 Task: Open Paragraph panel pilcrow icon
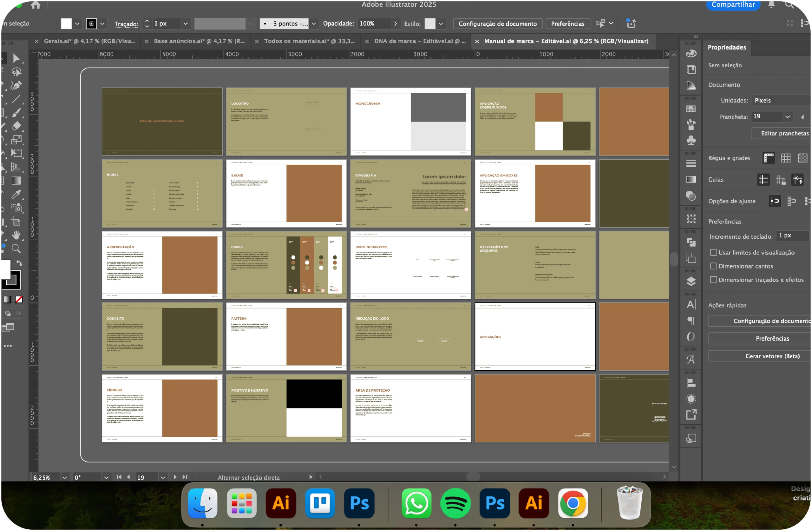click(691, 321)
